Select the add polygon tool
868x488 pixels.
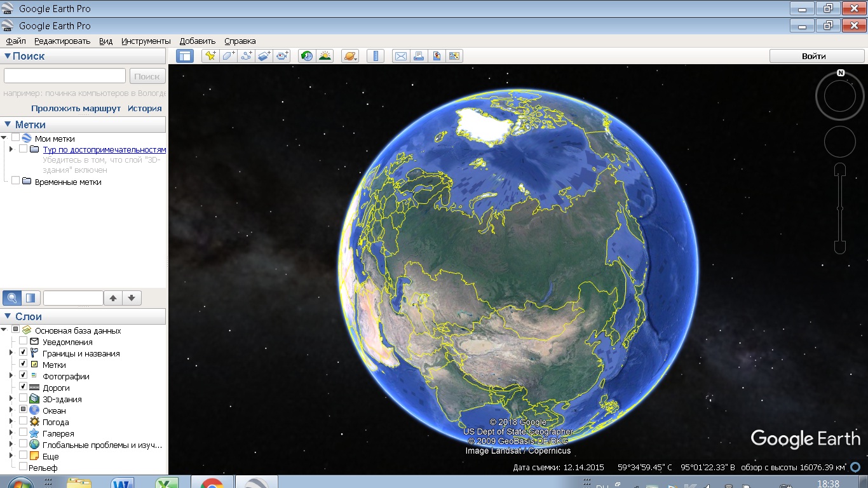point(228,56)
